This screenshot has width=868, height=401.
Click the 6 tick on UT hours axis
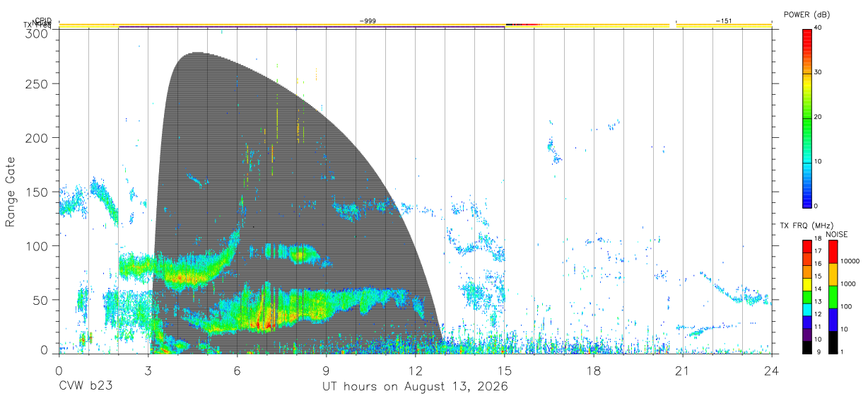[237, 370]
